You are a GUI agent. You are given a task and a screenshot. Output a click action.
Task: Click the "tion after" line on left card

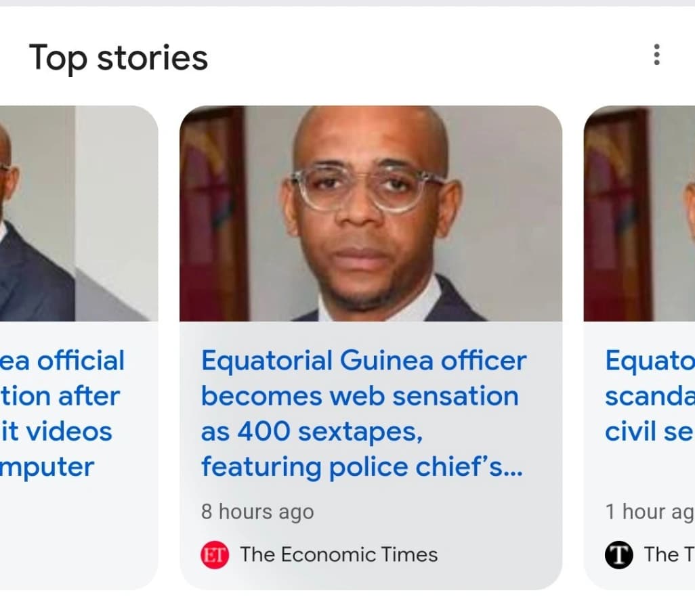point(60,396)
